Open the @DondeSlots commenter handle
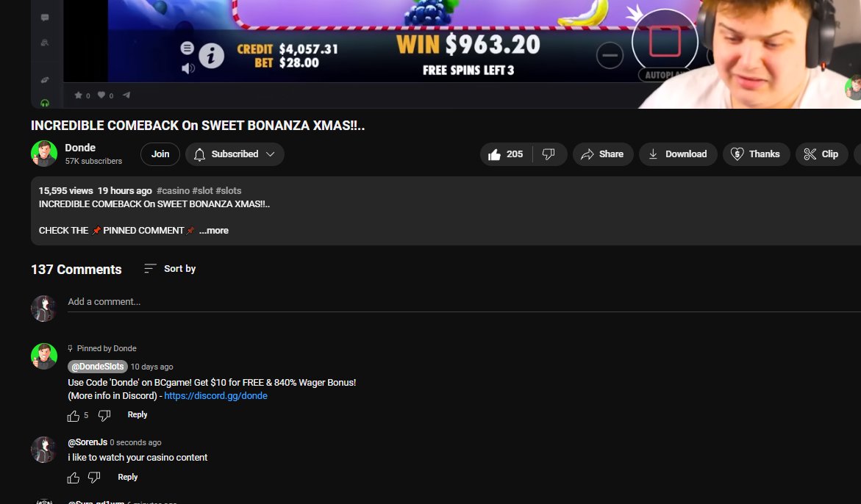The image size is (861, 504). [x=98, y=367]
